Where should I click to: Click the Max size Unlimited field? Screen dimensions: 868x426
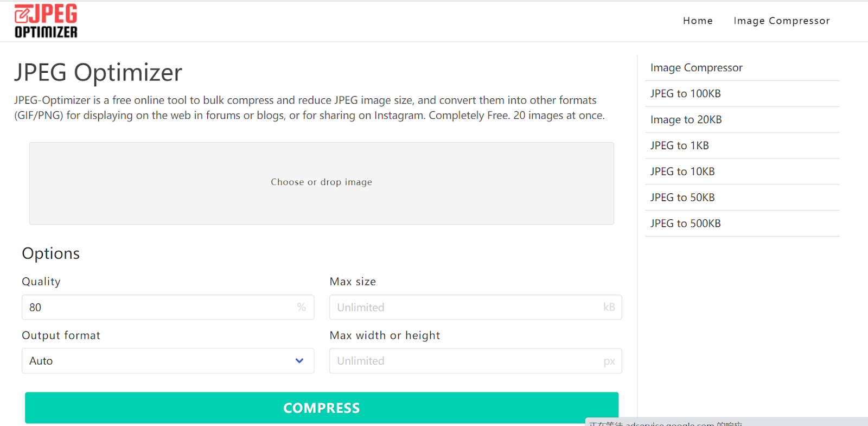click(x=475, y=307)
